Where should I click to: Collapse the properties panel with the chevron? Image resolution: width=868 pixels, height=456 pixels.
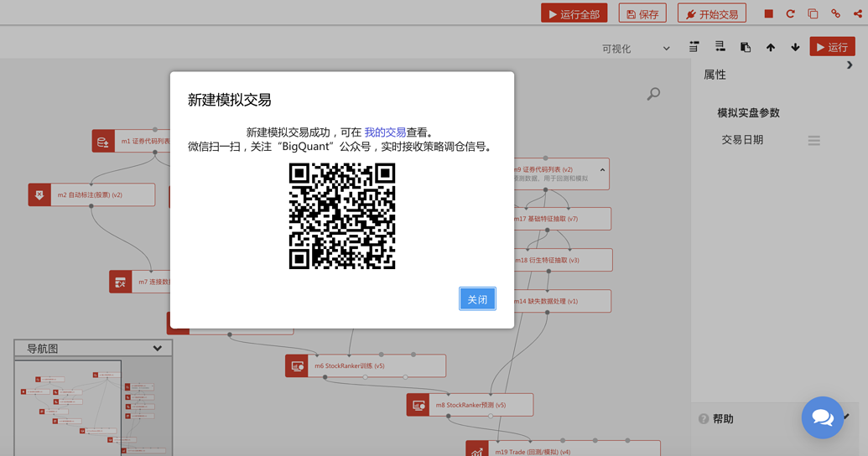point(850,65)
